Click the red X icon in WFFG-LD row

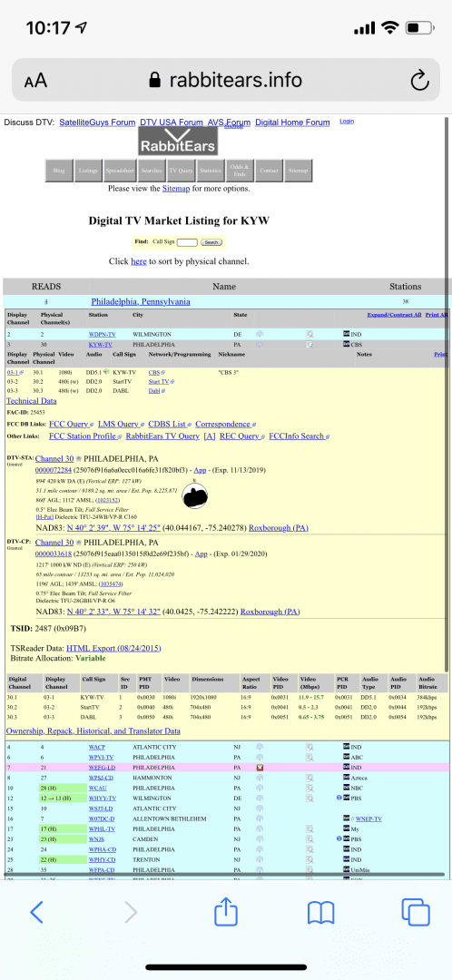pyautogui.click(x=260, y=767)
